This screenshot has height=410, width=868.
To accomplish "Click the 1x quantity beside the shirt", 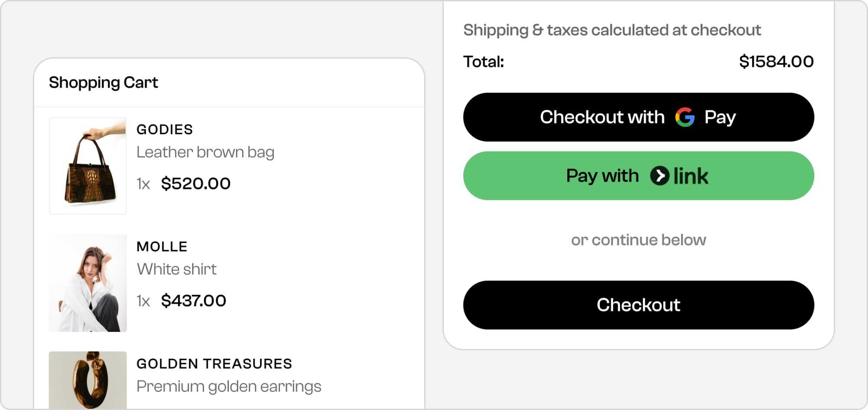I will [143, 301].
